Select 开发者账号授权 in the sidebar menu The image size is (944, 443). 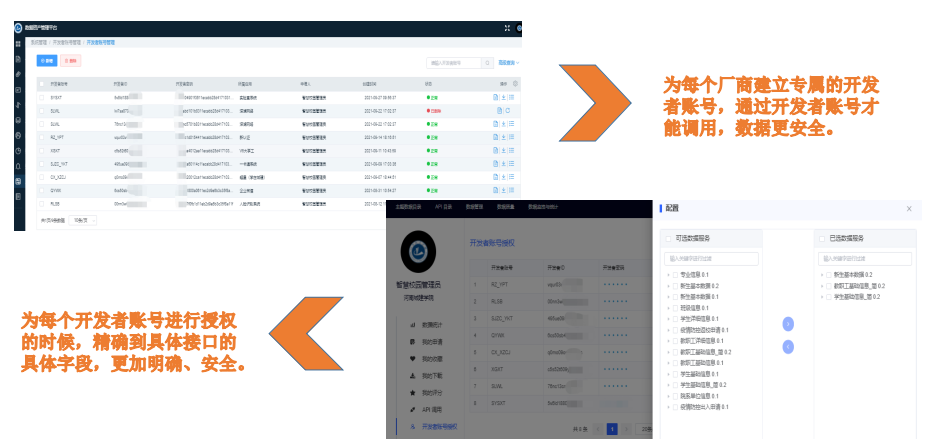pyautogui.click(x=438, y=426)
